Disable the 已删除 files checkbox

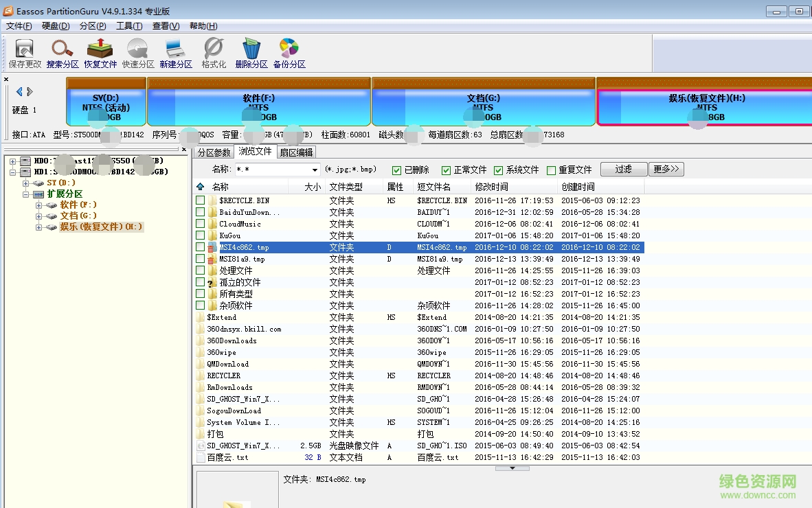coord(397,169)
